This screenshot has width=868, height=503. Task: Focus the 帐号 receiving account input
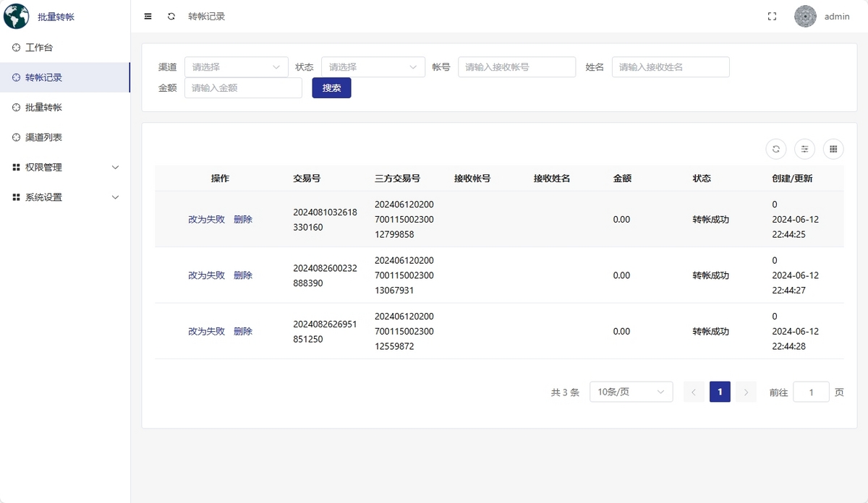point(517,66)
